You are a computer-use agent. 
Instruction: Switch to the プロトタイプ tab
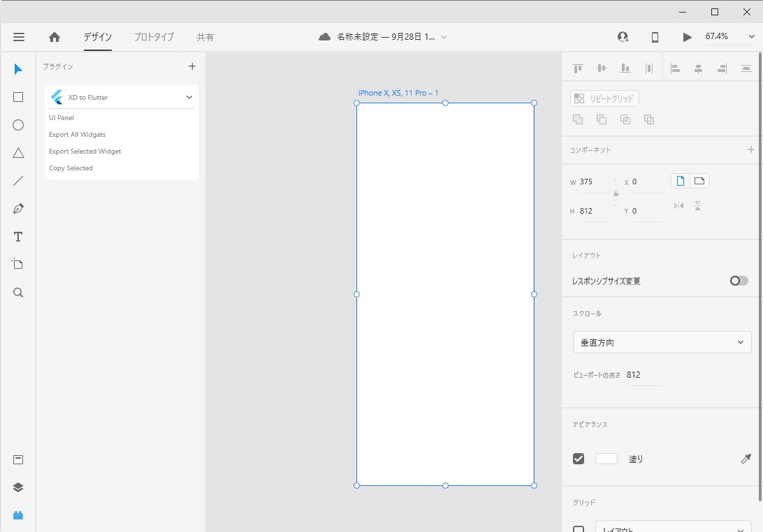point(154,37)
